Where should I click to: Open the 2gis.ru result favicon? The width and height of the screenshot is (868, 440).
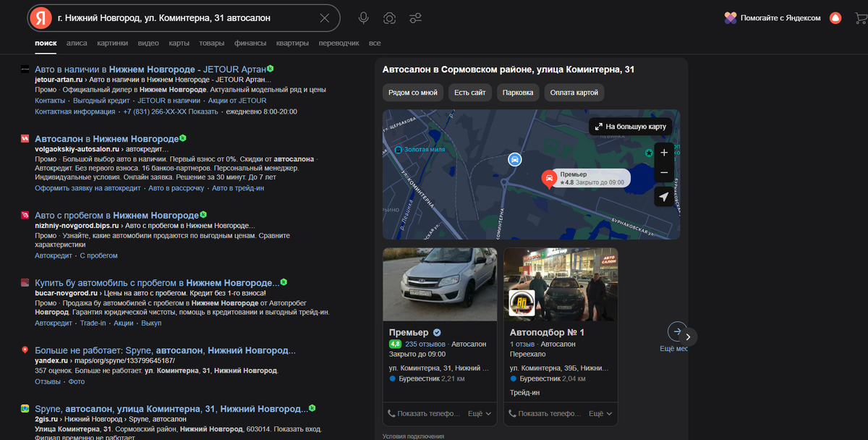click(25, 409)
